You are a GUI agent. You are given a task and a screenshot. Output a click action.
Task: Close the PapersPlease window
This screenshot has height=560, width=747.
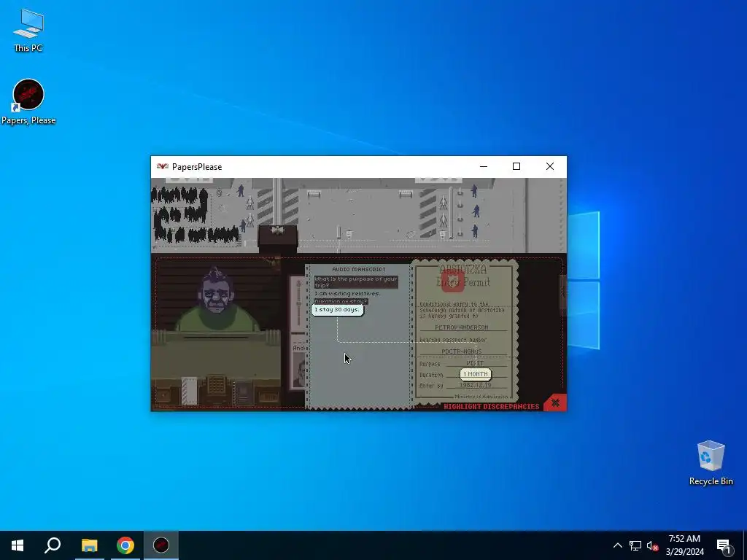(550, 167)
